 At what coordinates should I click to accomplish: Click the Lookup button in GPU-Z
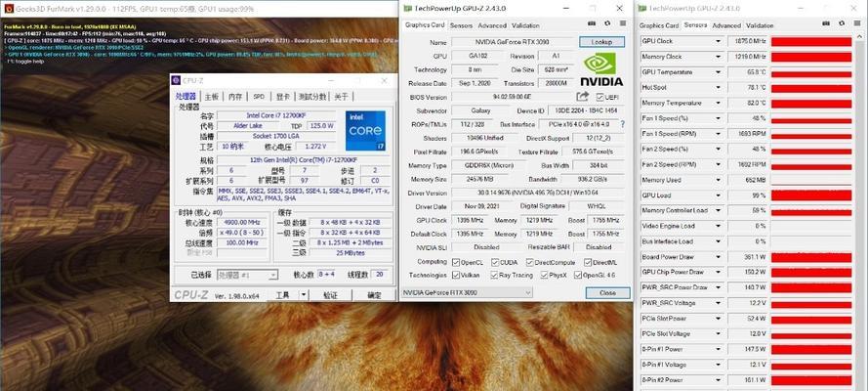tap(601, 42)
